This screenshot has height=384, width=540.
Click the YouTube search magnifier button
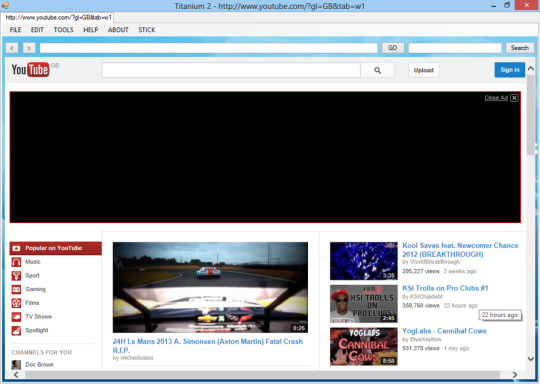(377, 70)
